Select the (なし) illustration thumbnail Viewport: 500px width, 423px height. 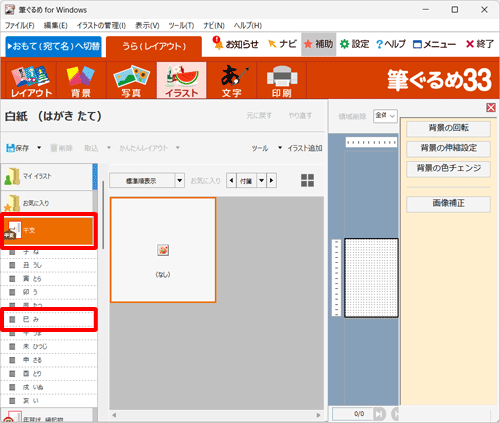163,250
